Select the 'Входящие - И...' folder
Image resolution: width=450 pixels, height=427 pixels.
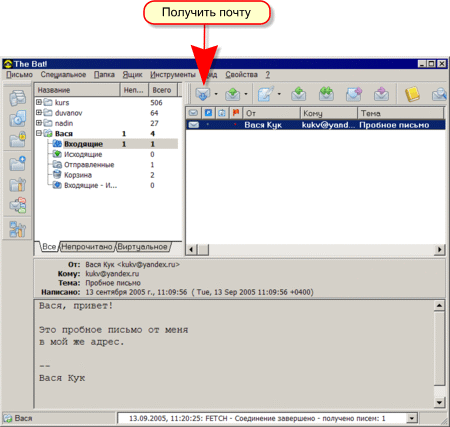90,185
